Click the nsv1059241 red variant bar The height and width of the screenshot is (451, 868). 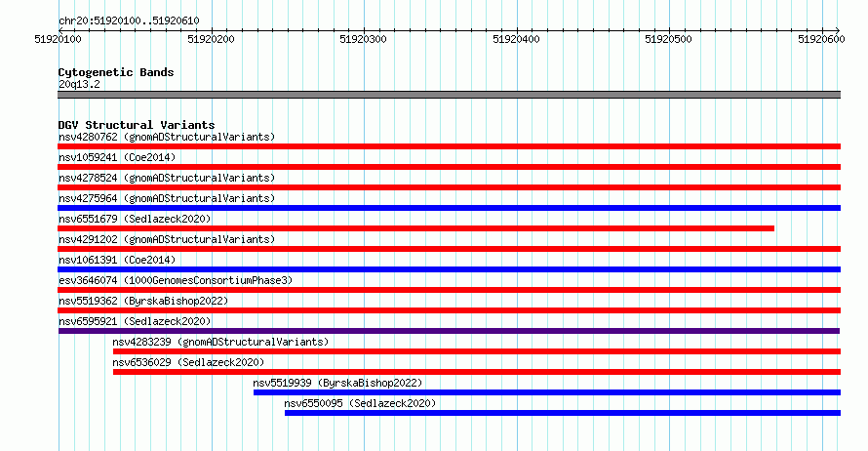449,167
